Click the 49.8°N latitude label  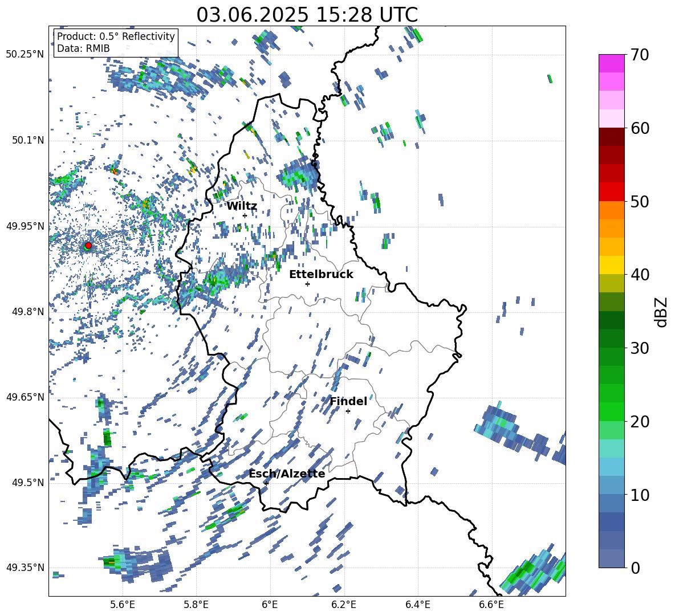pos(27,312)
